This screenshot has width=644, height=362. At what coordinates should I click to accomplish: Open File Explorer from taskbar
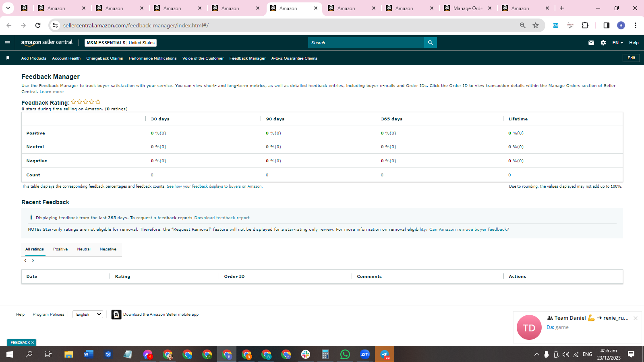(x=69, y=354)
